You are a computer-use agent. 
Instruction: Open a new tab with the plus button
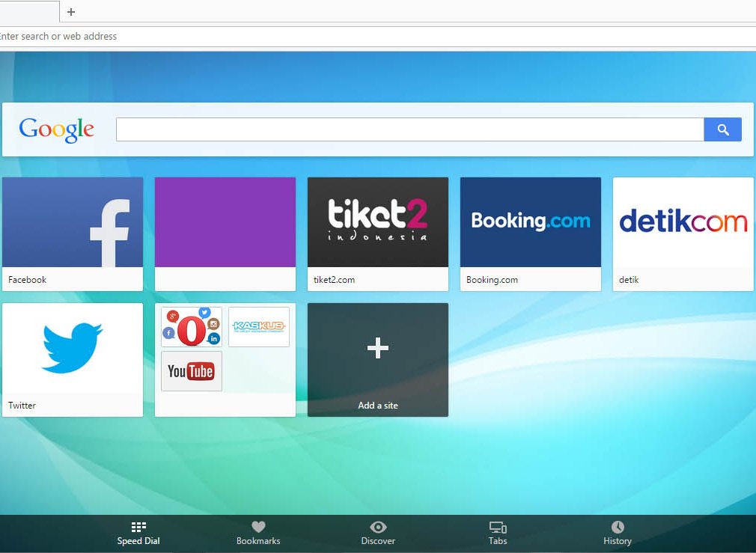[x=71, y=11]
